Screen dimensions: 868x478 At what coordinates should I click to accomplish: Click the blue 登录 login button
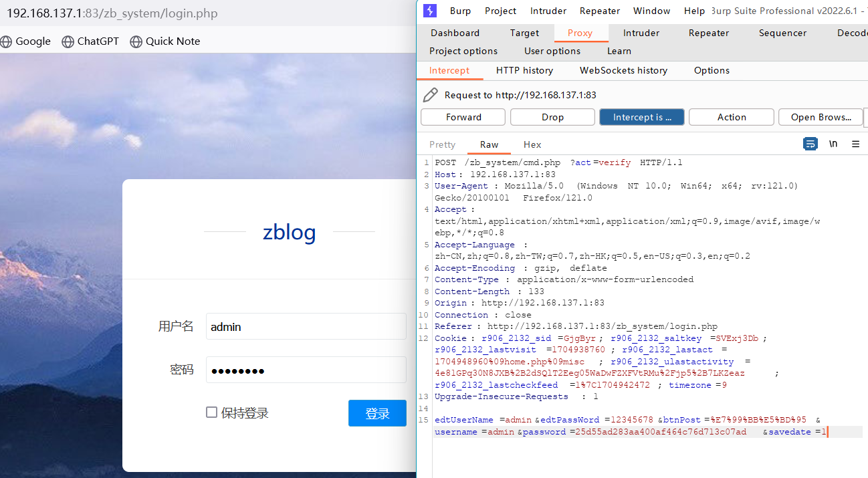pos(377,413)
